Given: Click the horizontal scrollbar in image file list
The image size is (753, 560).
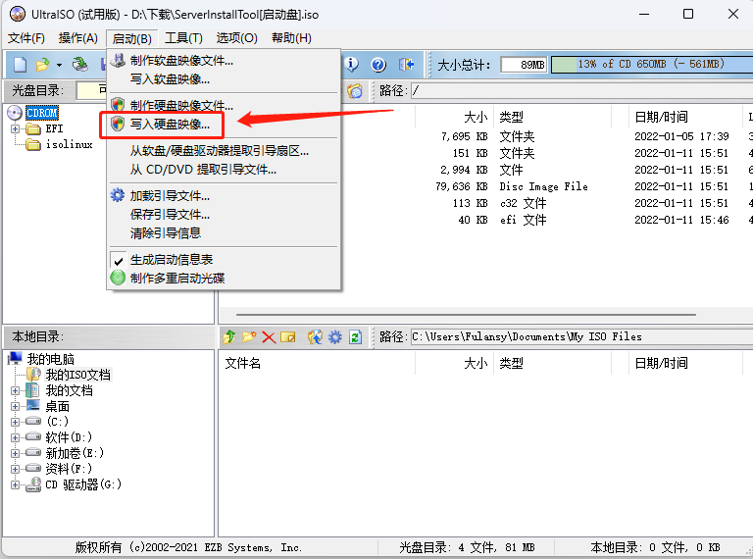Looking at the screenshot, I should 466,315.
